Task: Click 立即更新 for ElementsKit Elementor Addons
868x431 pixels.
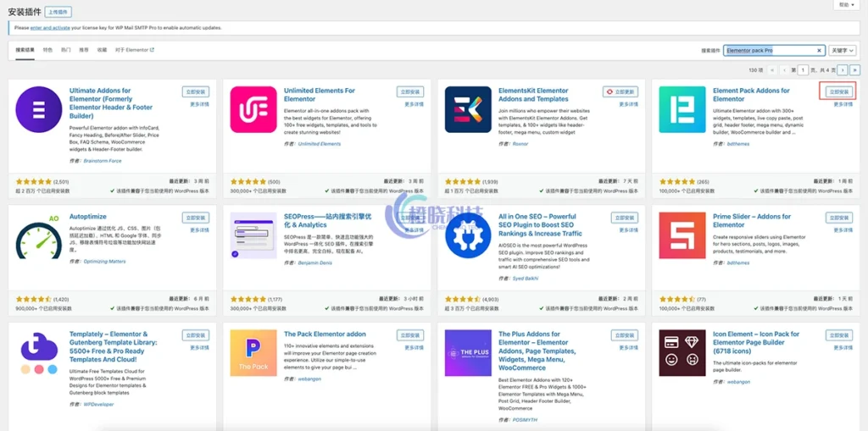Action: (x=623, y=91)
